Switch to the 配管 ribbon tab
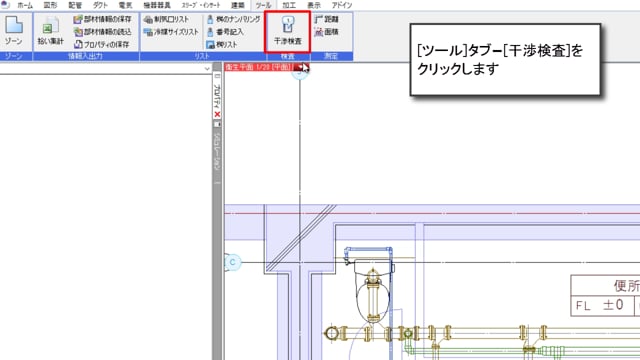 tap(75, 5)
